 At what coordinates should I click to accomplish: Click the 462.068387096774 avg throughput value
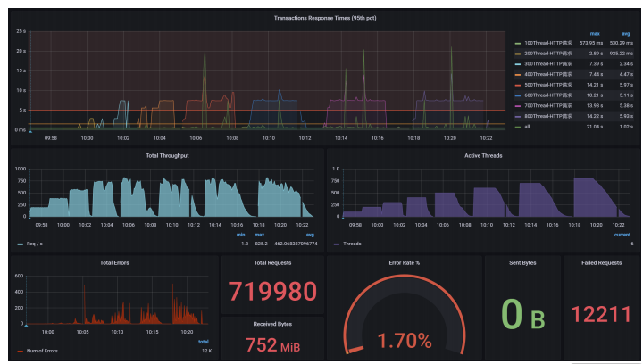tap(296, 244)
